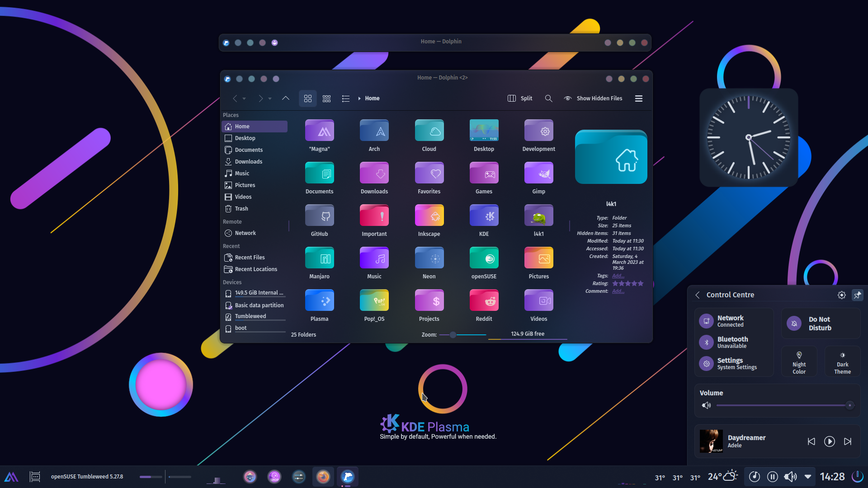Expand the breadcrumb arrow before Home

coord(359,99)
